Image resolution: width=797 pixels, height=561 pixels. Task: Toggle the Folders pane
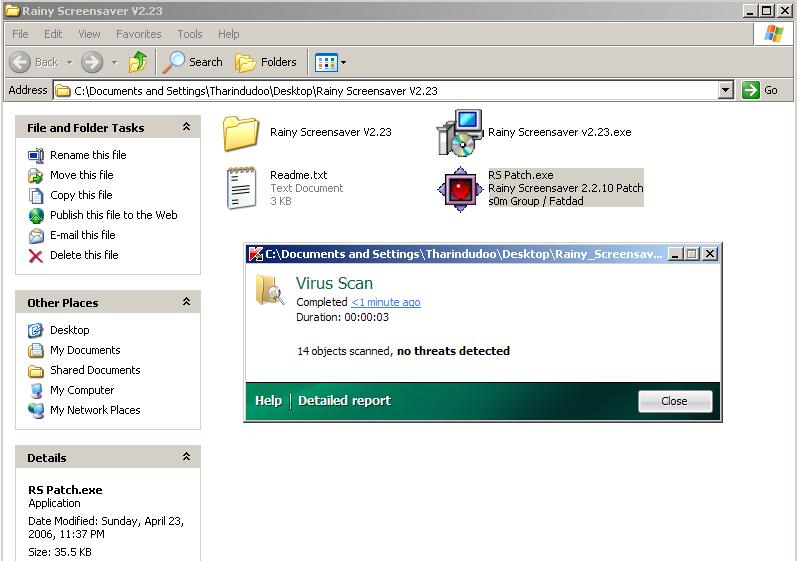tap(266, 62)
